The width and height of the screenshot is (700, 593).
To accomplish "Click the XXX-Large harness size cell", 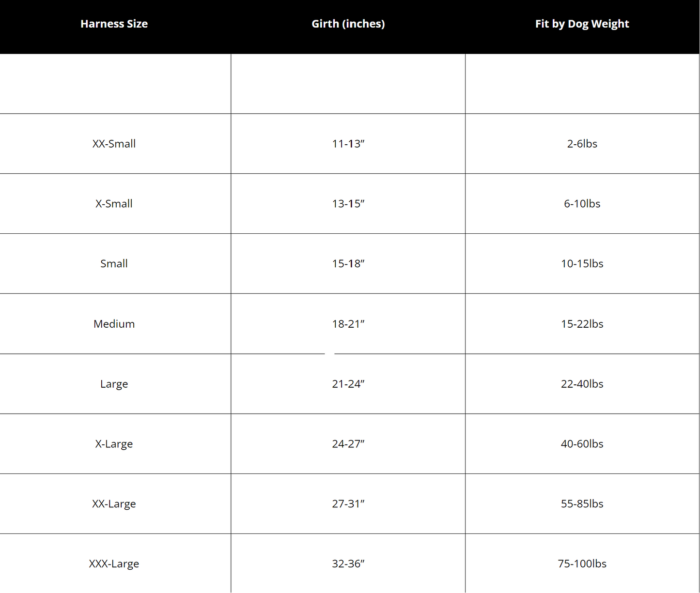I will (x=114, y=564).
